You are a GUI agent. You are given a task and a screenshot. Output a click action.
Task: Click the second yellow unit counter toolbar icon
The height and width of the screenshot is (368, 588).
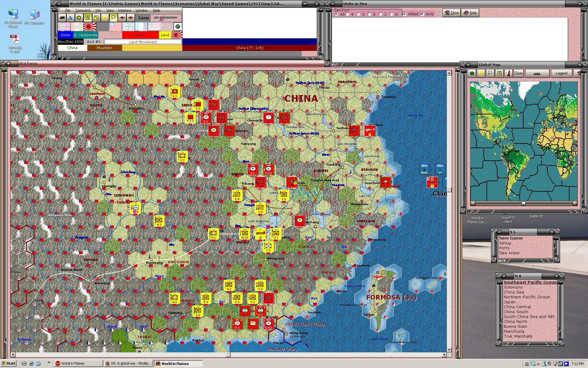[96, 18]
